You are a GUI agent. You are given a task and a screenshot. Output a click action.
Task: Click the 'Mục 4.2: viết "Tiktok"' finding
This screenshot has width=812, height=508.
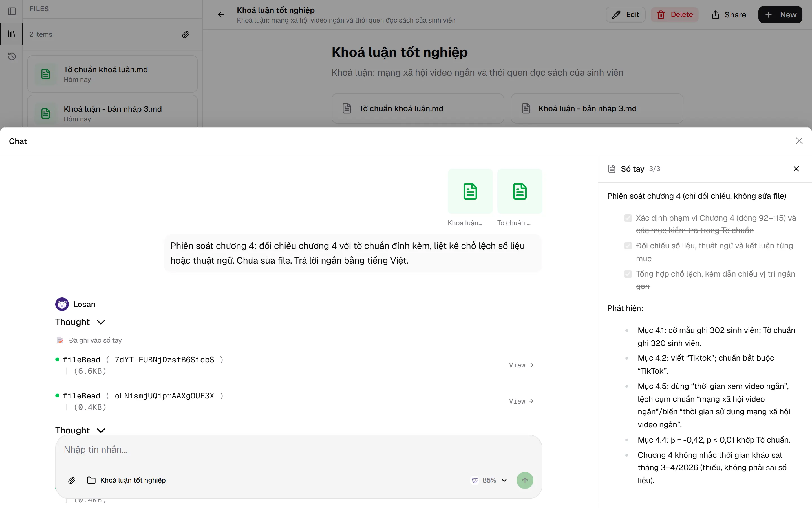pos(706,365)
